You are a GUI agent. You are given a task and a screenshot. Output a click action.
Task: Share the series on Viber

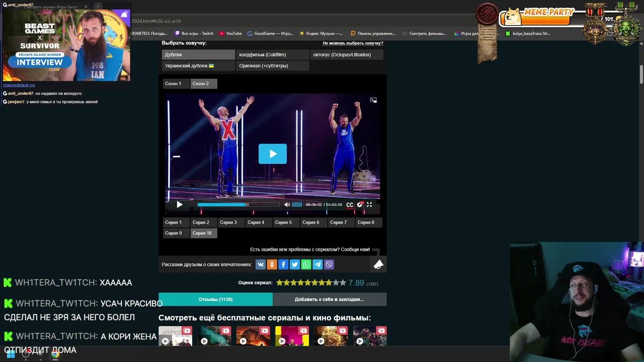point(329,264)
